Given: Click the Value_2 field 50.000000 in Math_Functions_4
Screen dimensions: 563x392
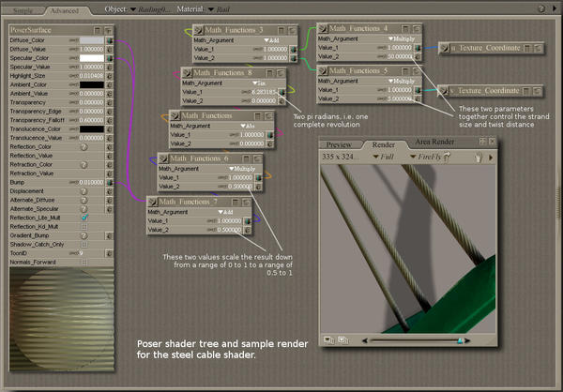Looking at the screenshot, I should pyautogui.click(x=400, y=56).
